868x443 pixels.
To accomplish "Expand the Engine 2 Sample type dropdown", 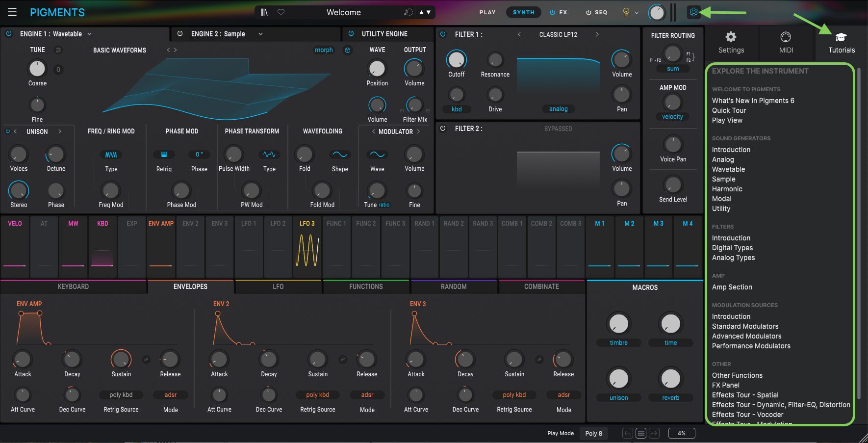I will point(260,34).
